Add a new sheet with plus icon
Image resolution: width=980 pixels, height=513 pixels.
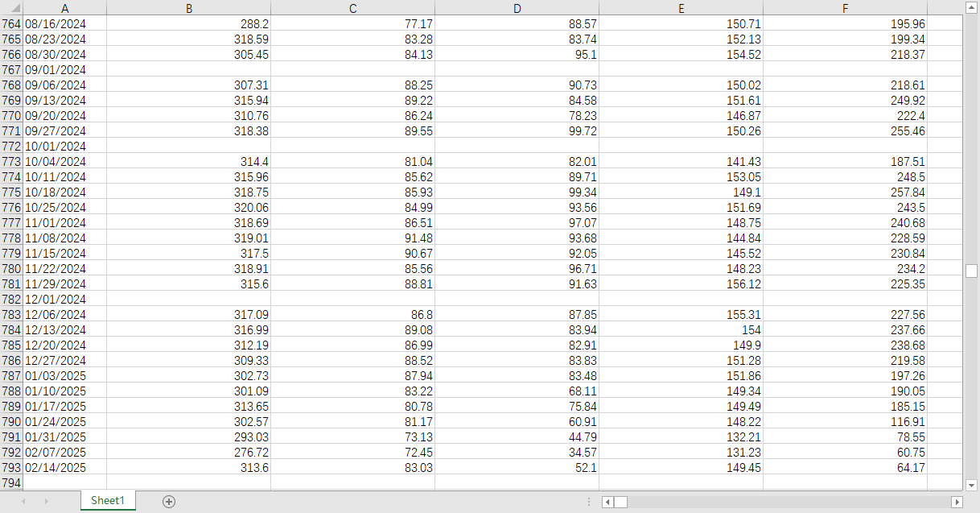pos(169,501)
